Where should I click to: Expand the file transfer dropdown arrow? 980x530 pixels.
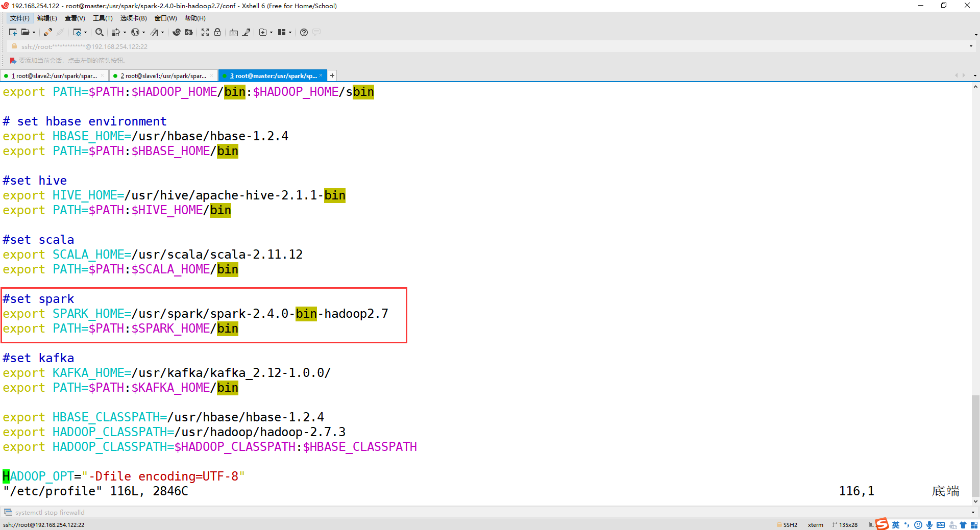(125, 32)
